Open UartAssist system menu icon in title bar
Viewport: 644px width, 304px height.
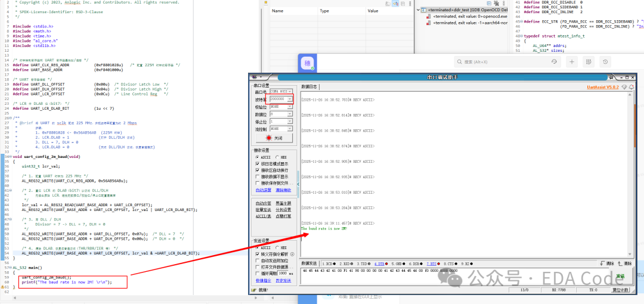(x=255, y=77)
